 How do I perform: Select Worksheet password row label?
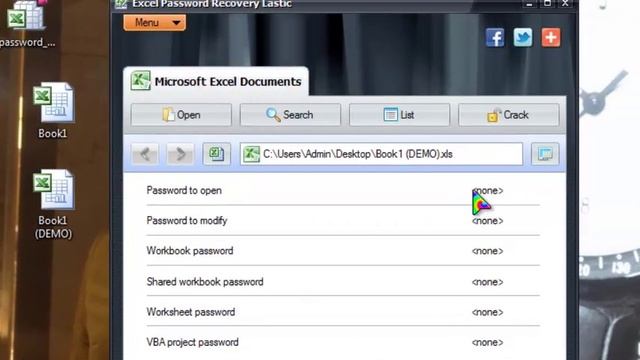coord(191,312)
